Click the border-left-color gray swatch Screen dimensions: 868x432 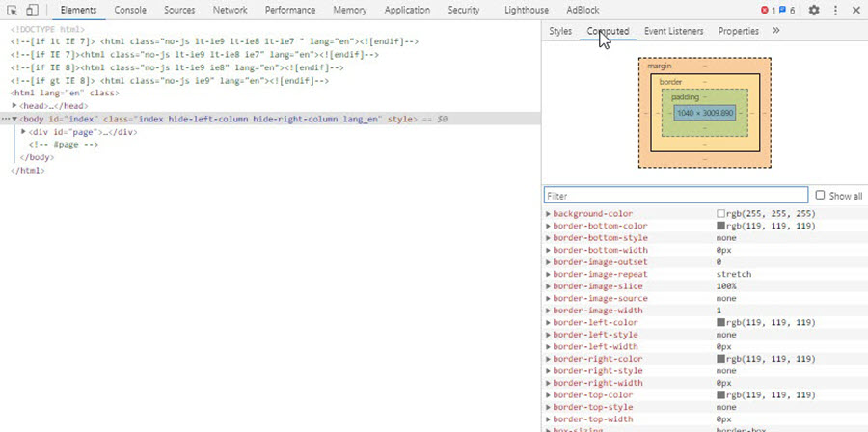[x=720, y=322]
